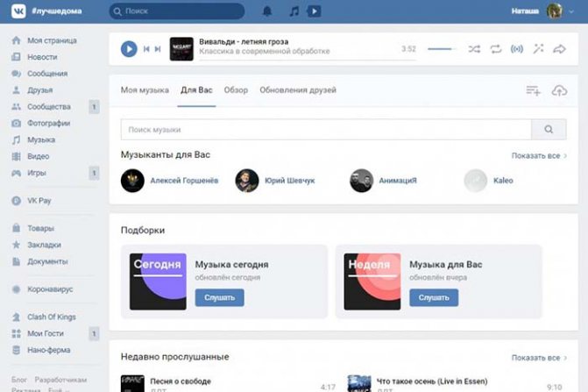Click the Нано-ферма sidebar icon

(16, 350)
